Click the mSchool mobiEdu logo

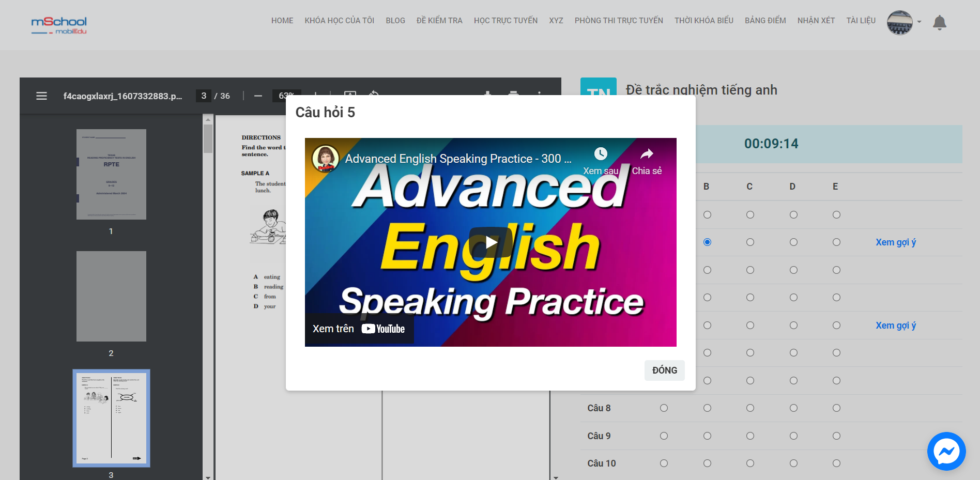click(59, 25)
